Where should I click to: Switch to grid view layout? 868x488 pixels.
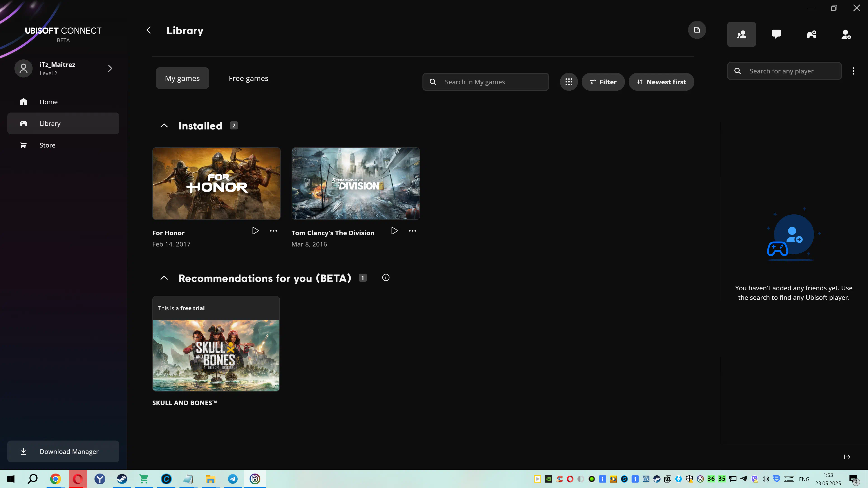pos(569,82)
